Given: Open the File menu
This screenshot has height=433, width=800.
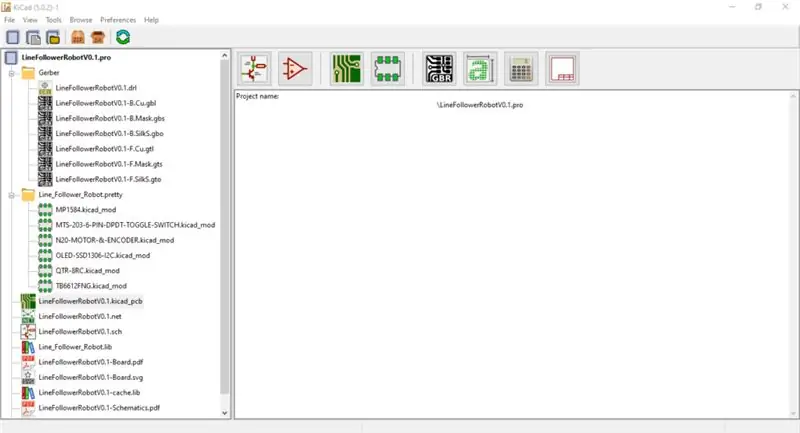Looking at the screenshot, I should 9,20.
